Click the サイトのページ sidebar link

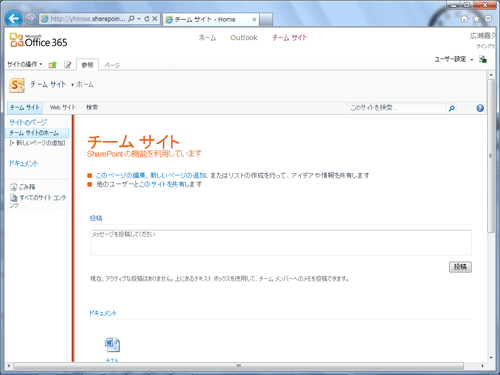[28, 122]
